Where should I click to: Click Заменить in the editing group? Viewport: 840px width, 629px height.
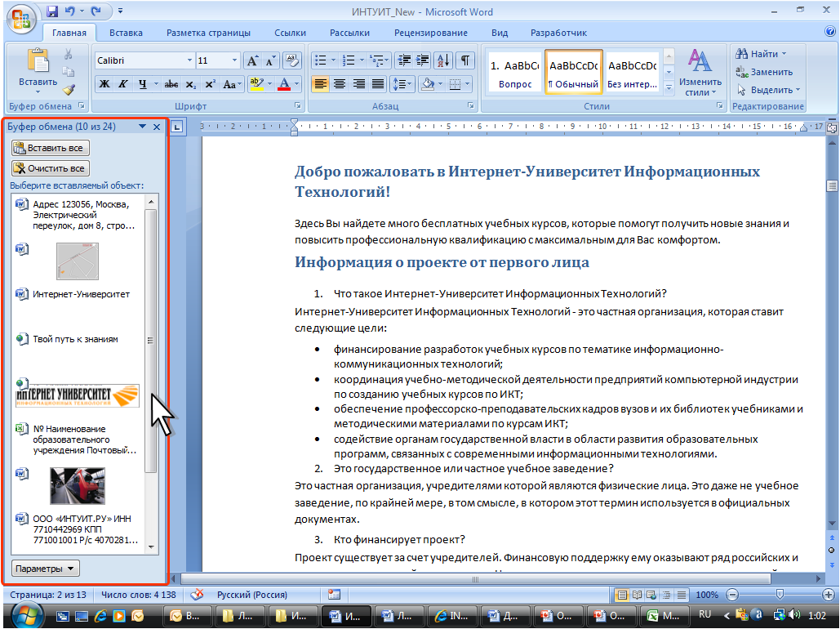click(x=765, y=72)
